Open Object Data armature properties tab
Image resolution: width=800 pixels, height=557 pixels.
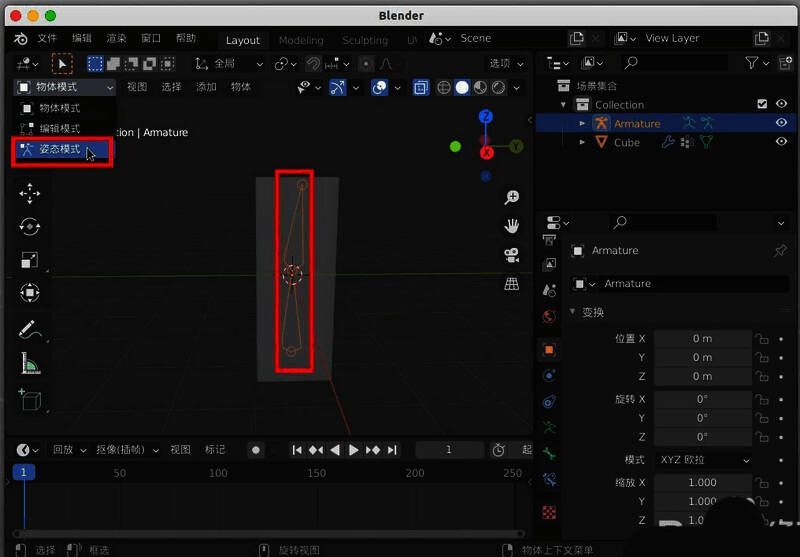point(549,427)
